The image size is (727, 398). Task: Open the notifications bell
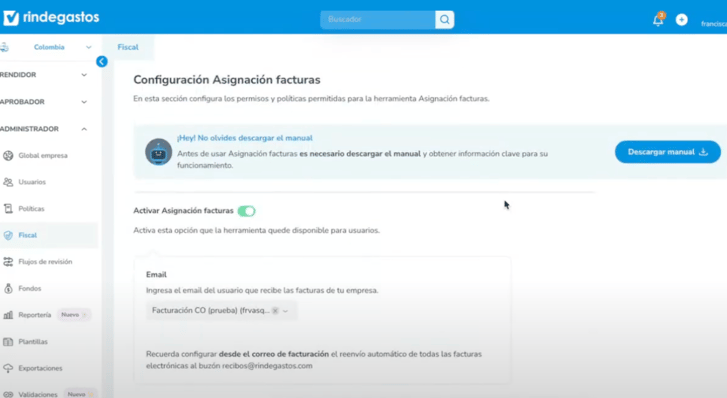pos(658,20)
